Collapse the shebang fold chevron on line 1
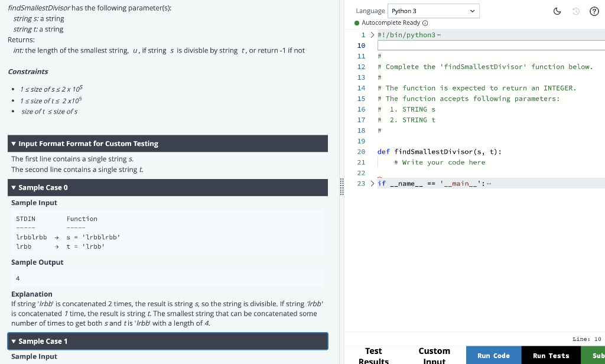Viewport: 605px width, 364px height. [x=372, y=34]
